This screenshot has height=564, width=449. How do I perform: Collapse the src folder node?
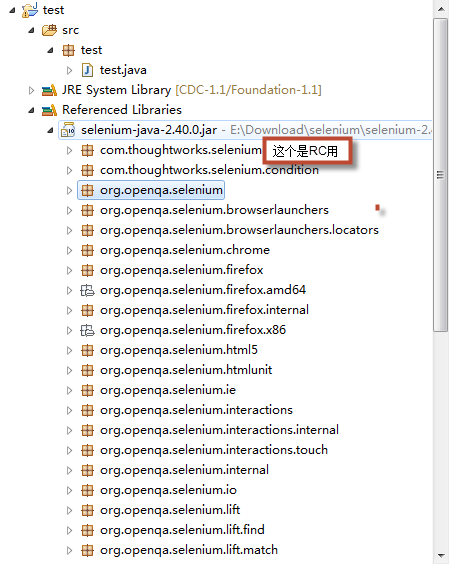tap(32, 31)
